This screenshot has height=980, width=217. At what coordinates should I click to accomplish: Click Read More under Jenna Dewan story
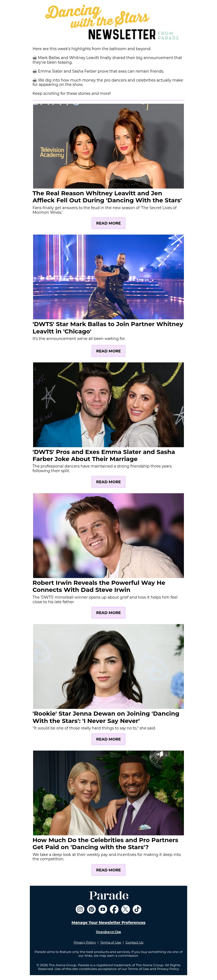[108, 739]
